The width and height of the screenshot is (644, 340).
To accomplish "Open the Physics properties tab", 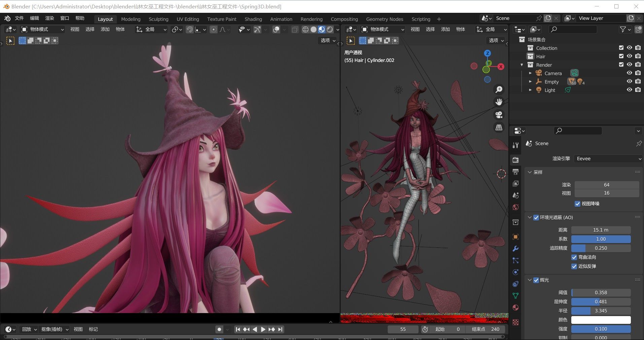I will click(x=515, y=272).
